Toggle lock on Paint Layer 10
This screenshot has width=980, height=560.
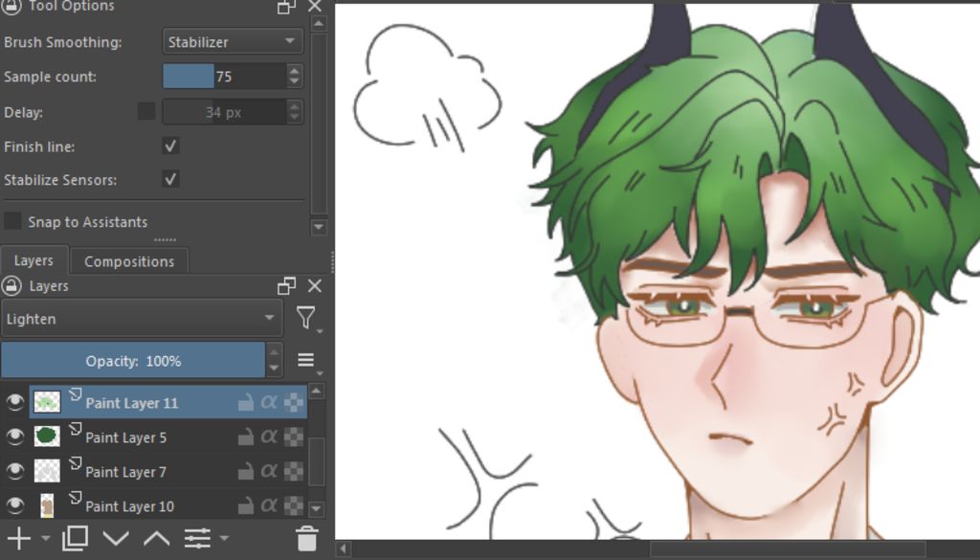tap(246, 505)
